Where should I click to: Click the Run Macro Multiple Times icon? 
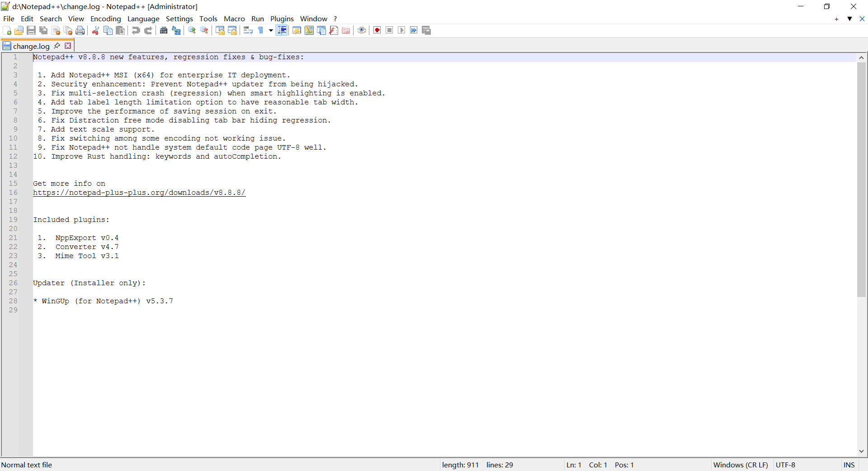(414, 30)
